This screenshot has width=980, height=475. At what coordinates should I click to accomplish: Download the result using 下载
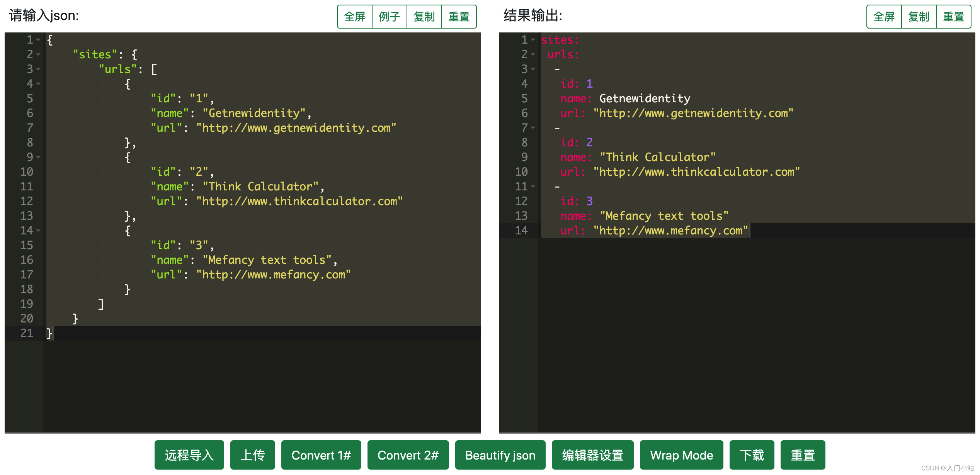(752, 455)
